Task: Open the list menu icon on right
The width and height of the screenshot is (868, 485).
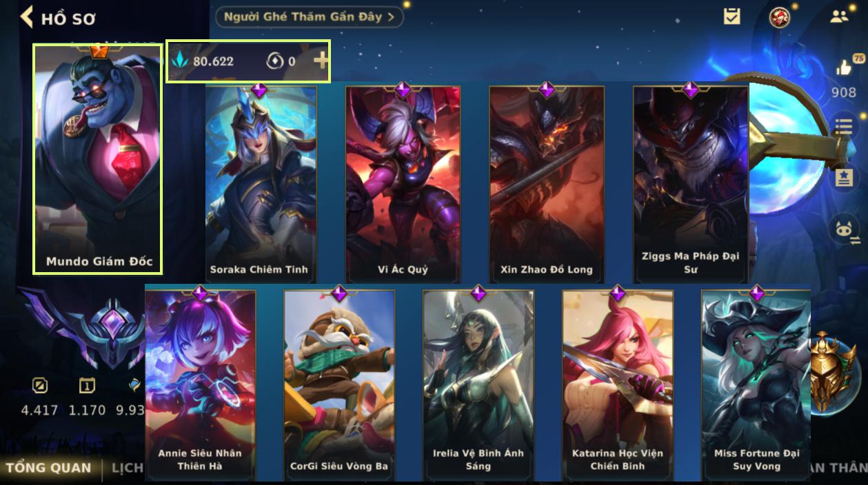Action: pos(843,126)
